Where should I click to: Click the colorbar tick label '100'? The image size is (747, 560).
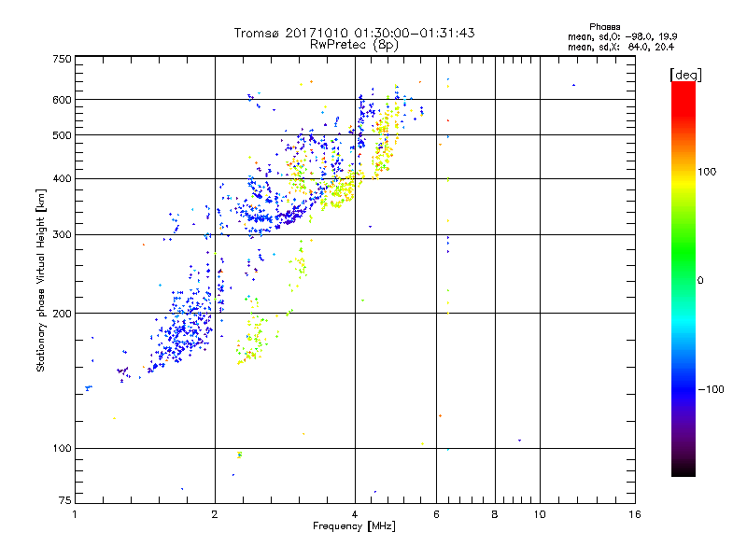(707, 172)
